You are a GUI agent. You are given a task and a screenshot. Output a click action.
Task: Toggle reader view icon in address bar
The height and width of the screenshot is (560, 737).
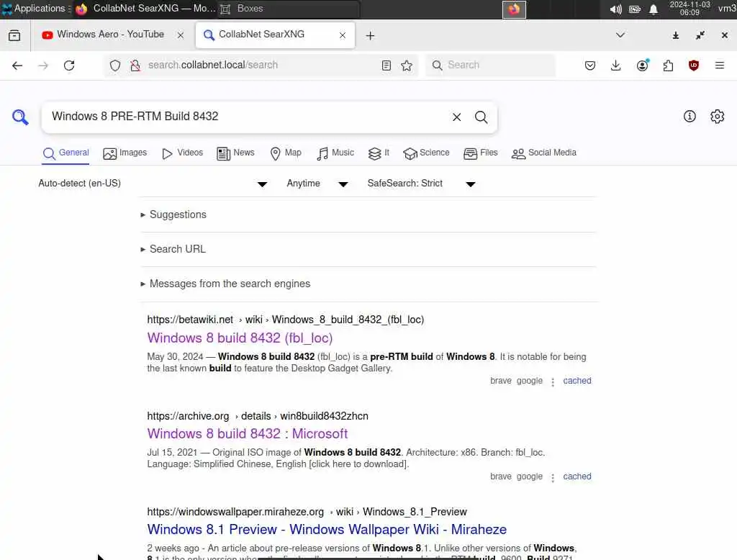(386, 66)
